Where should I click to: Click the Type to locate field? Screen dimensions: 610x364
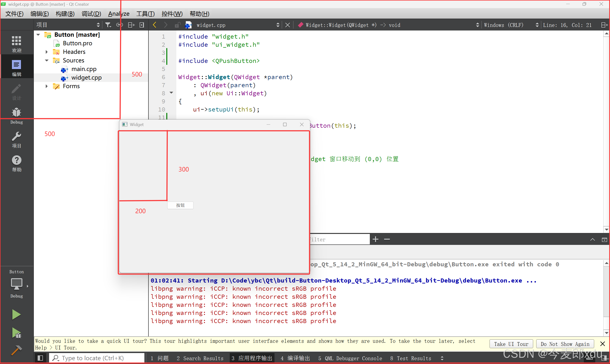pos(97,358)
